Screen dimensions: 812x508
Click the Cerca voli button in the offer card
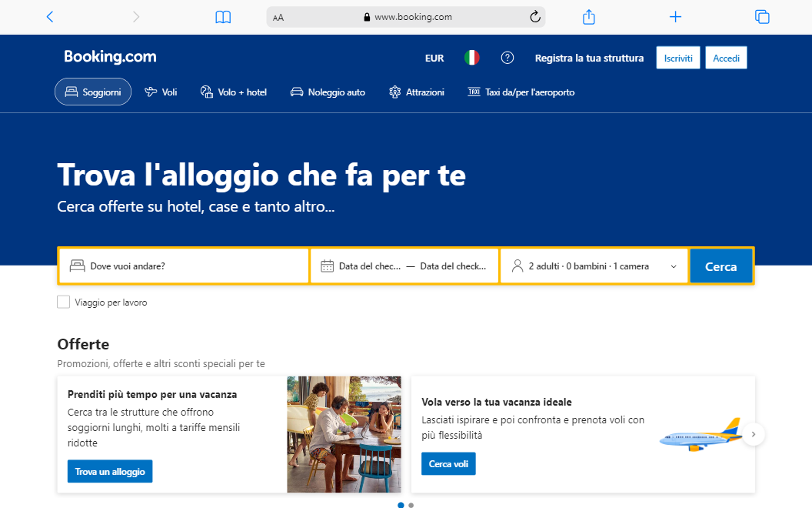click(x=448, y=463)
